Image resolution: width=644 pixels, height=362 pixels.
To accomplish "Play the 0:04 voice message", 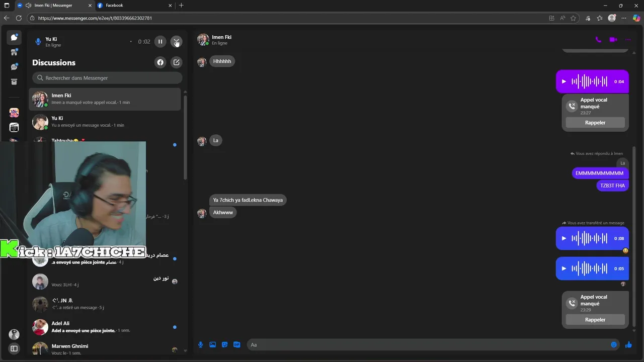I will [x=564, y=81].
